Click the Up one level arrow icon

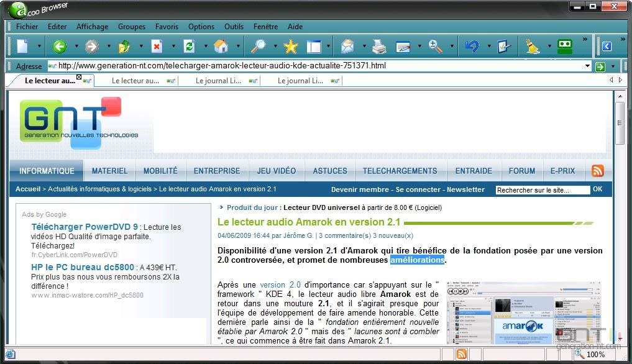pos(124,47)
